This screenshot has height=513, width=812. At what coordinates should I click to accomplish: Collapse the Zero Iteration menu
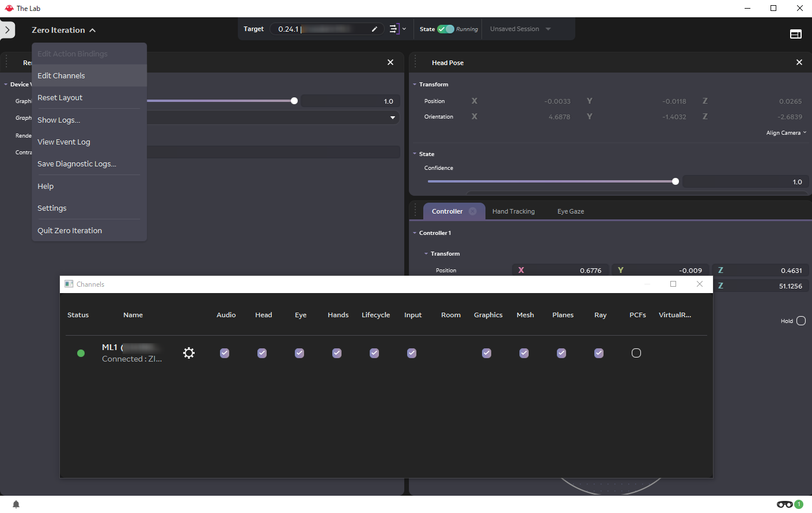coord(64,30)
